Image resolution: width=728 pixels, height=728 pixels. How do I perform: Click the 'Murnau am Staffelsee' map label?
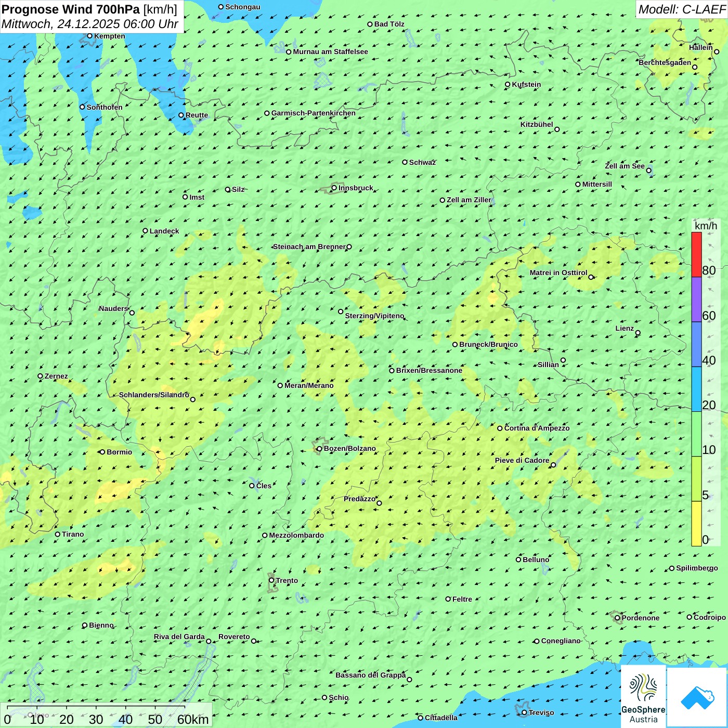[330, 51]
